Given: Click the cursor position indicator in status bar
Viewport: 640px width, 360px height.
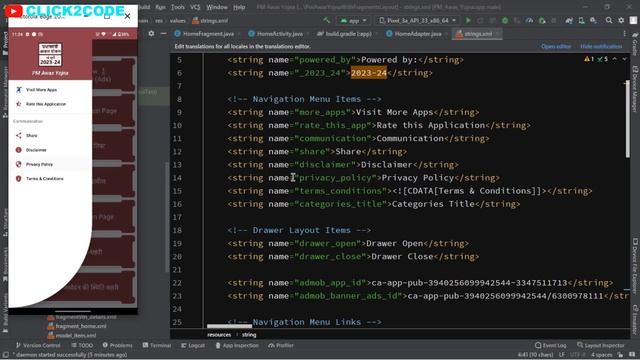Looking at the screenshot, I should click(x=535, y=355).
